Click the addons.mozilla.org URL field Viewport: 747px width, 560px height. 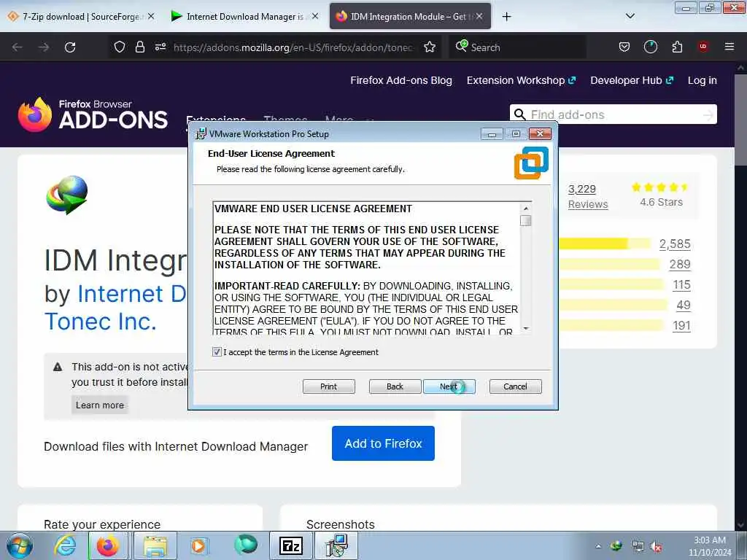293,47
